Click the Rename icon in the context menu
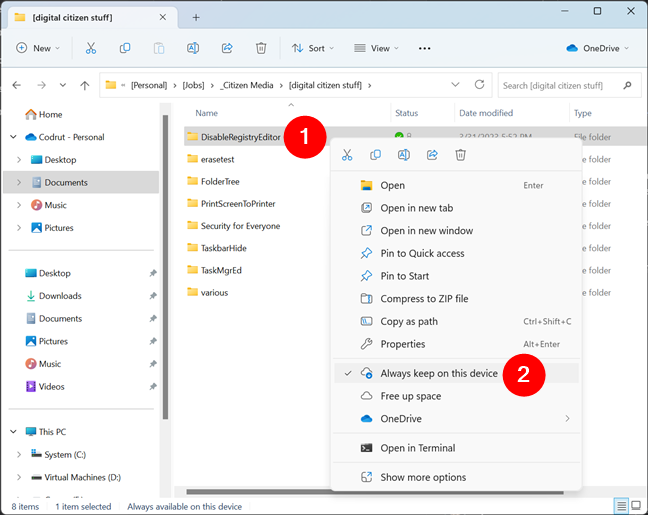This screenshot has height=515, width=648. click(x=404, y=155)
